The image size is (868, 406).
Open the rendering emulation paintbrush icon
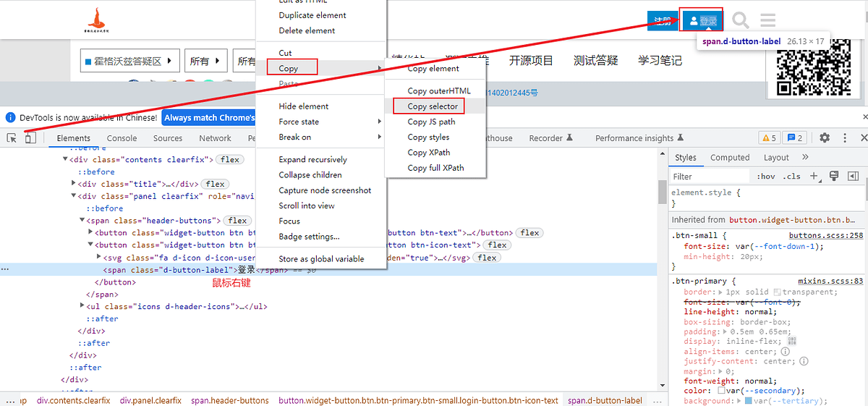point(834,176)
